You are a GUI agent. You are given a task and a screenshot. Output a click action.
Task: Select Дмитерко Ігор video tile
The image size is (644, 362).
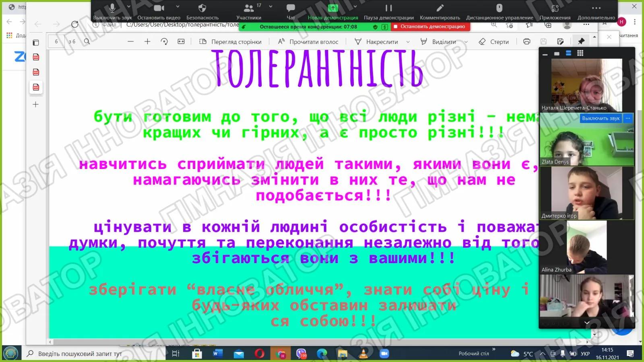(x=586, y=193)
